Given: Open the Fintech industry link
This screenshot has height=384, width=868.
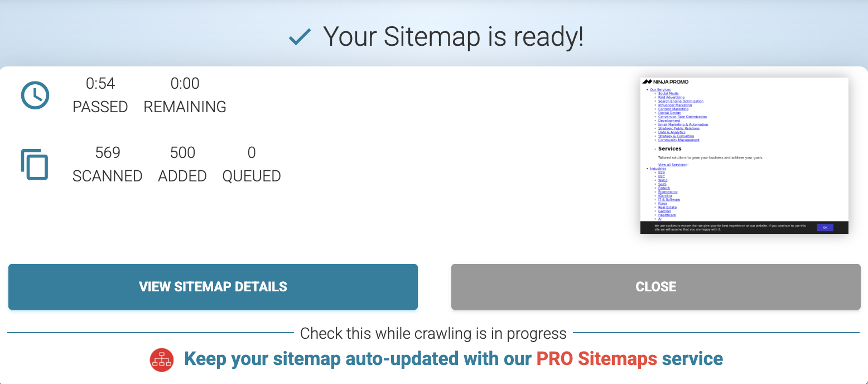Looking at the screenshot, I should 664,188.
